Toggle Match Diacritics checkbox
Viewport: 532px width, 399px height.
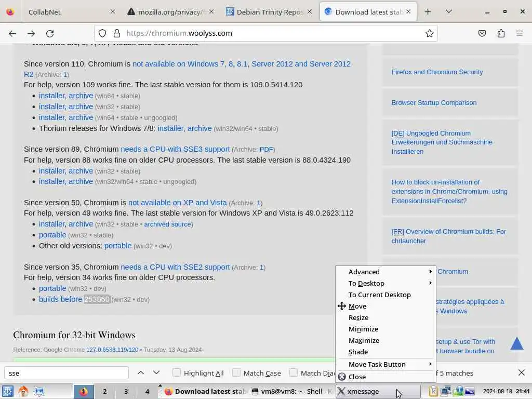tap(294, 373)
